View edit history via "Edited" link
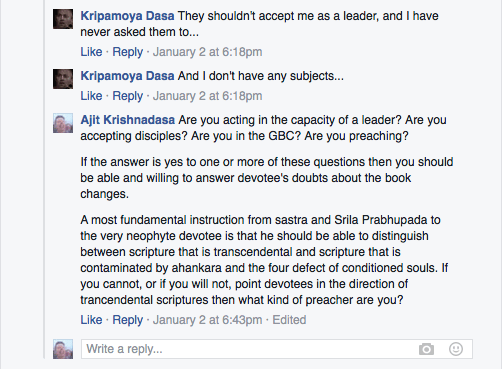502x369 pixels. (x=289, y=320)
